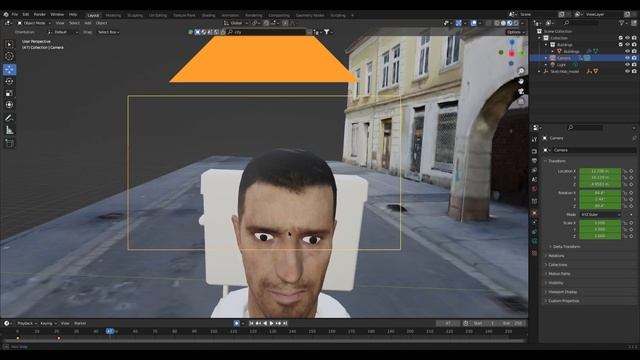Open the Blender logo menu
The width and height of the screenshot is (640, 360).
coord(6,14)
